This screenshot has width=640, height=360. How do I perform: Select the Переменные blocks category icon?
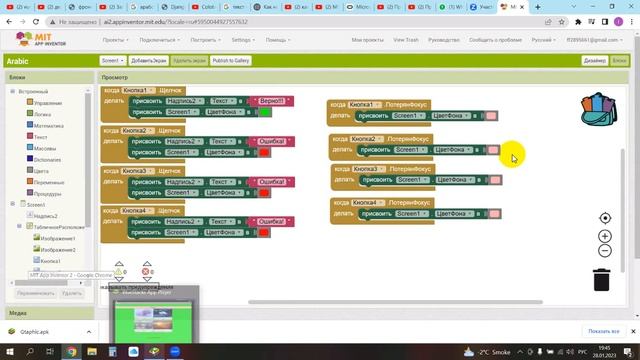pos(30,182)
